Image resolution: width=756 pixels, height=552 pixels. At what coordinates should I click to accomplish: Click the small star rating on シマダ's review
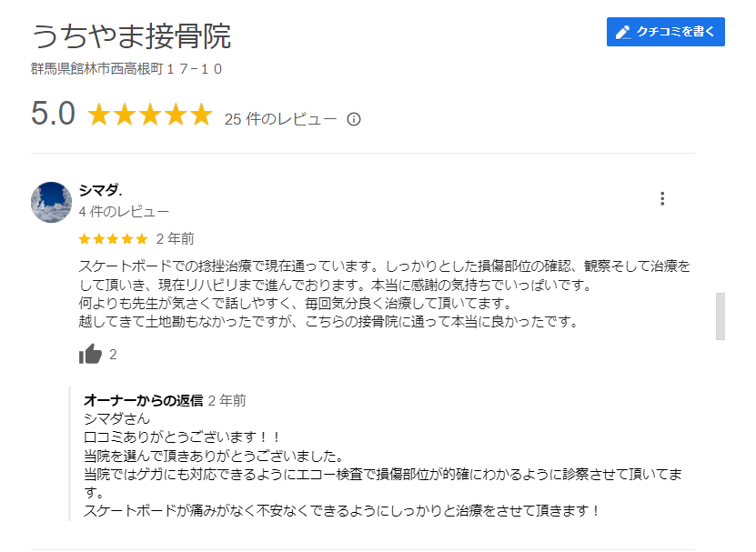click(113, 239)
